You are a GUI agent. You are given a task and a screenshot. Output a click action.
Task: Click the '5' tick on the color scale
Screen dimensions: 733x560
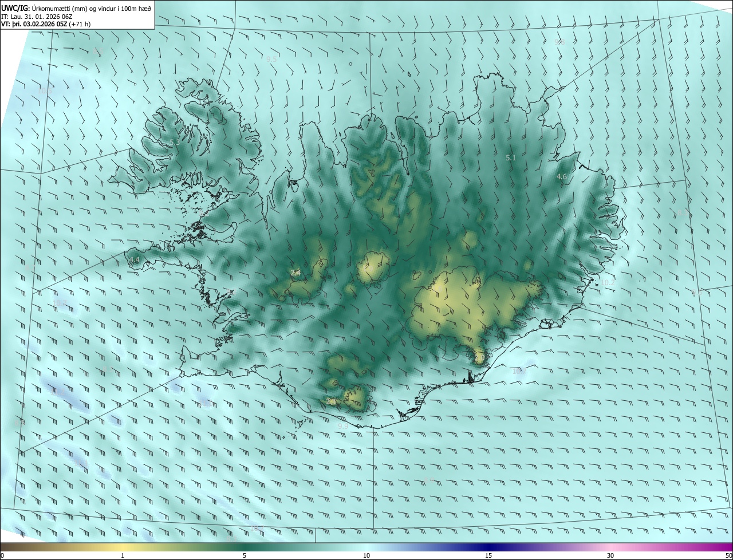tap(245, 555)
